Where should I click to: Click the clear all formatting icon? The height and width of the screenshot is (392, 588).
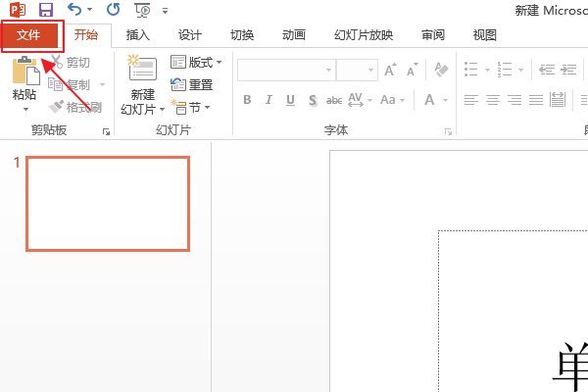point(441,70)
